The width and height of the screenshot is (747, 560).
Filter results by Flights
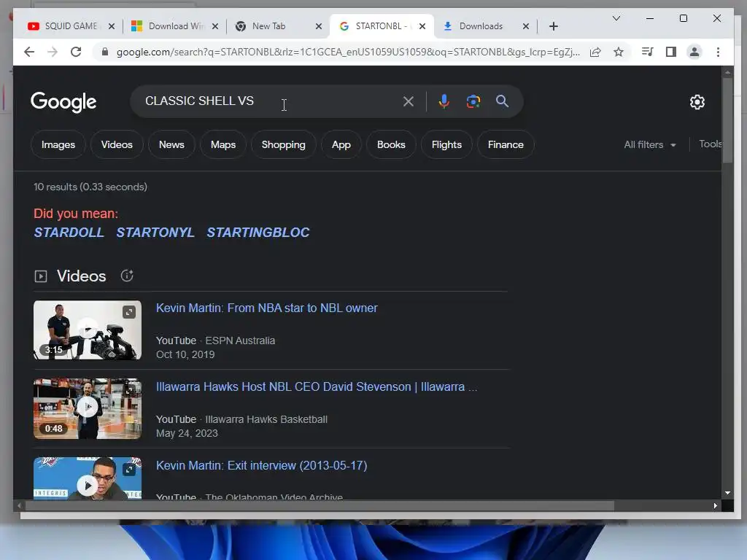click(446, 145)
